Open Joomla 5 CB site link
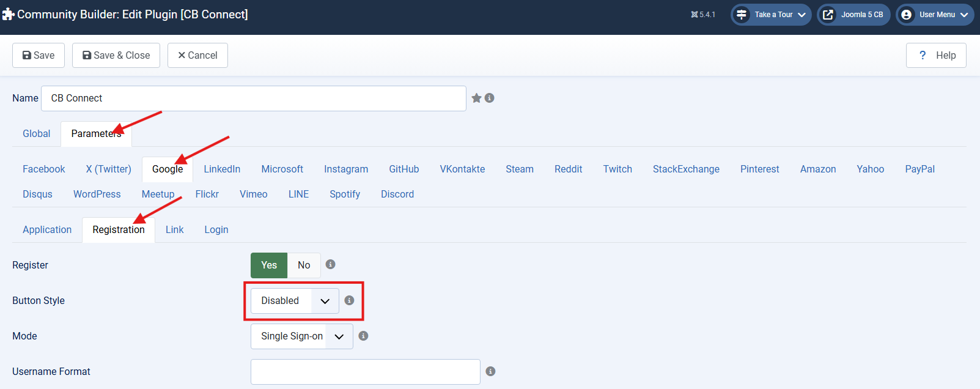Viewport: 980px width, 389px height. click(853, 15)
